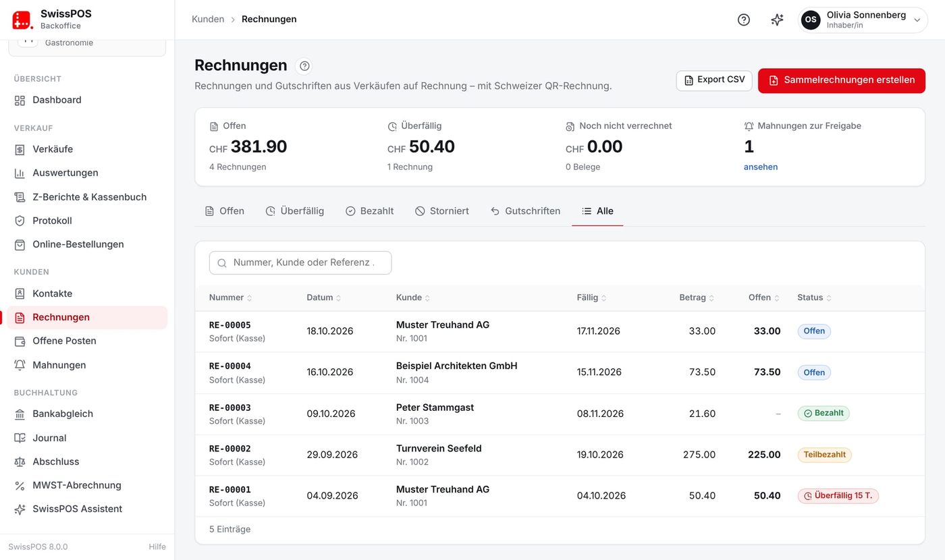Click the Überfällig 15 T. status badge
The width and height of the screenshot is (945, 560).
click(x=838, y=496)
